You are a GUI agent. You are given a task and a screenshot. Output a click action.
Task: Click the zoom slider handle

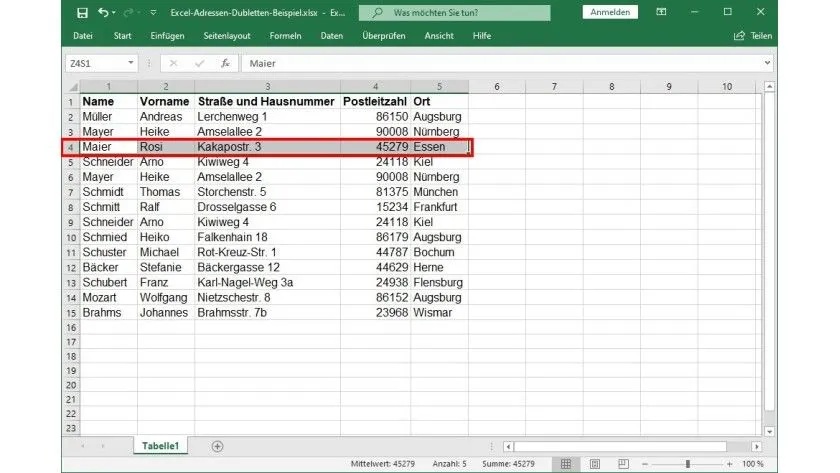click(688, 464)
